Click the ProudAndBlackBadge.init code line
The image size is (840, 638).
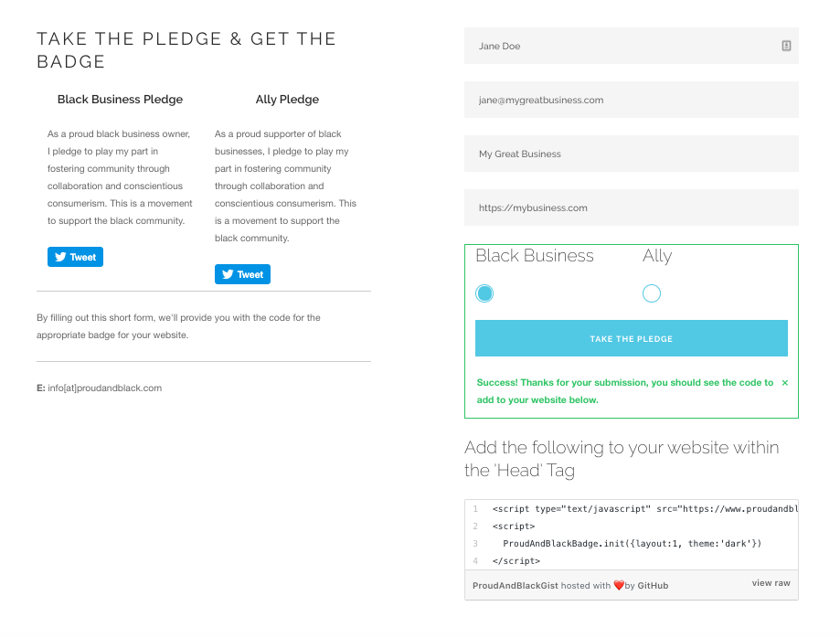pos(632,543)
